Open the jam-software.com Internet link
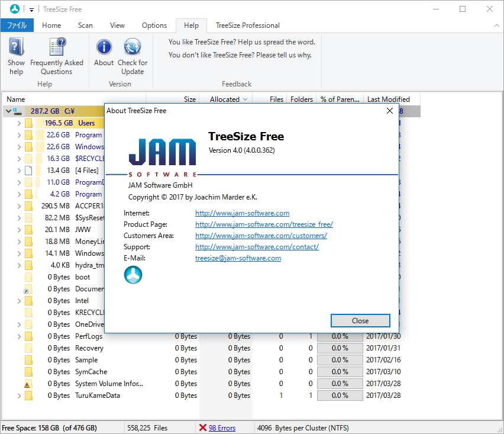This screenshot has width=504, height=434. [x=242, y=213]
